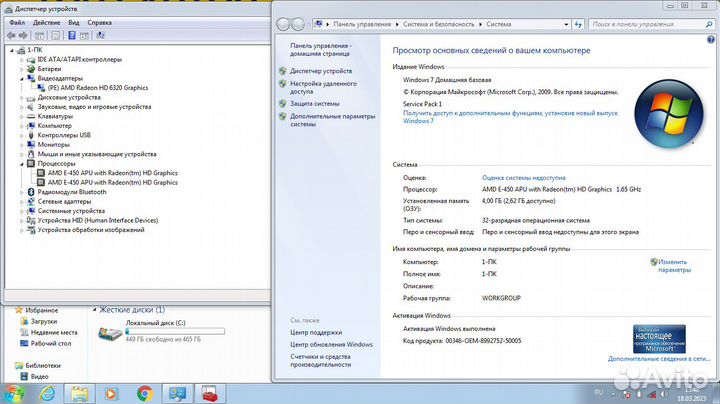The height and width of the screenshot is (404, 720).
Task: Select AMD Radeon HD 6320 Graphics device
Action: [x=98, y=88]
